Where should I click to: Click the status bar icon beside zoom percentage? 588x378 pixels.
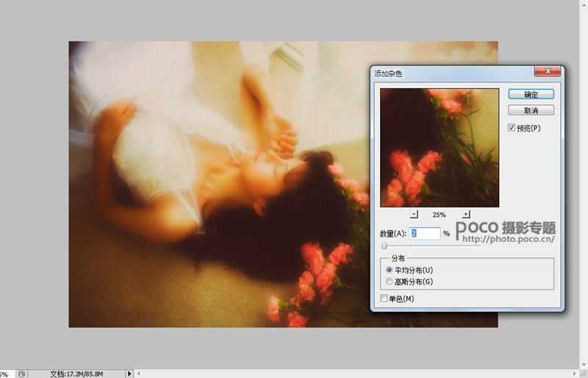point(23,374)
